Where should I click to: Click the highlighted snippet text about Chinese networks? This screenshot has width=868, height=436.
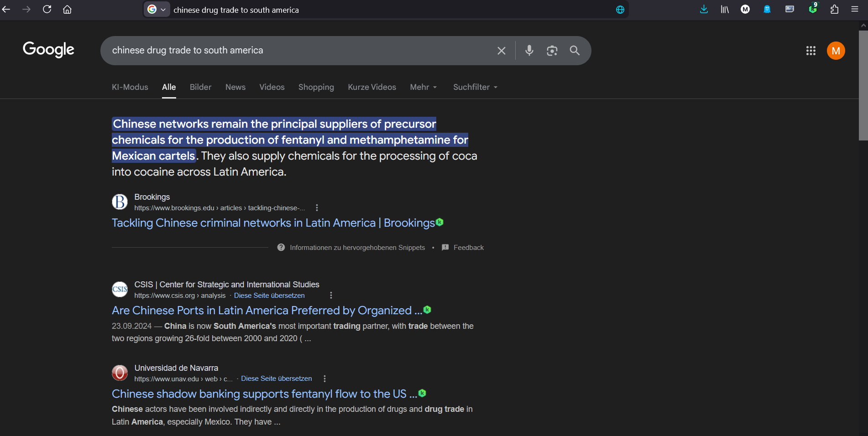pyautogui.click(x=290, y=140)
